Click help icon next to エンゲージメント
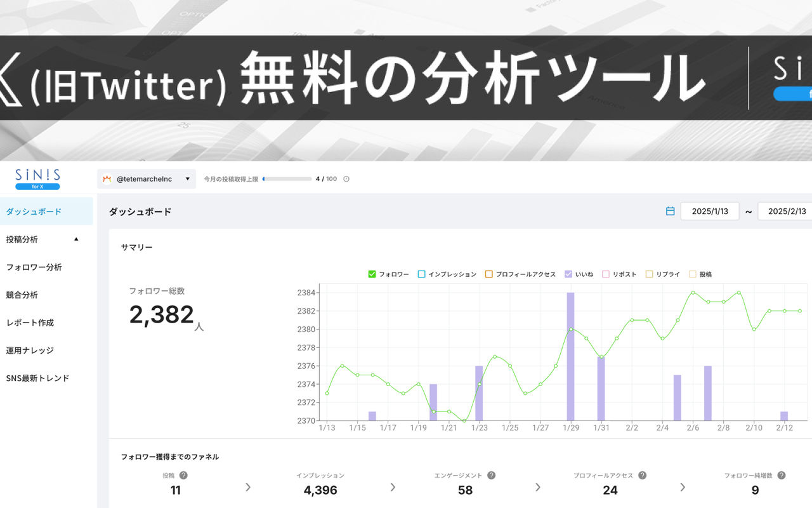 [491, 475]
